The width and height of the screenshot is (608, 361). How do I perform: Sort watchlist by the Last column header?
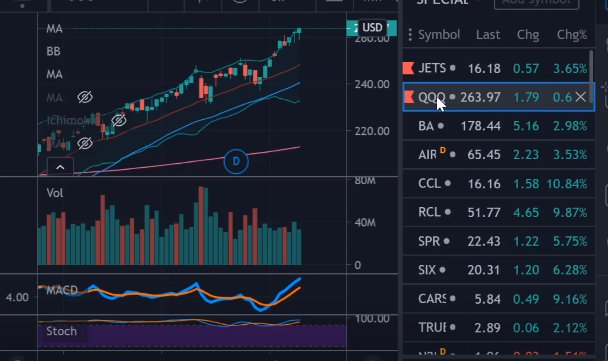pos(488,35)
